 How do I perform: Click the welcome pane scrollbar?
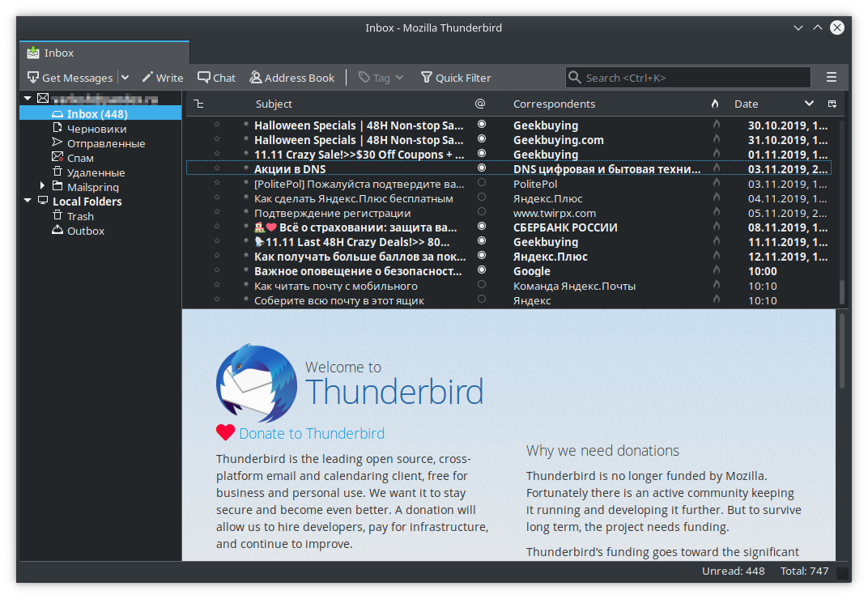(842, 350)
